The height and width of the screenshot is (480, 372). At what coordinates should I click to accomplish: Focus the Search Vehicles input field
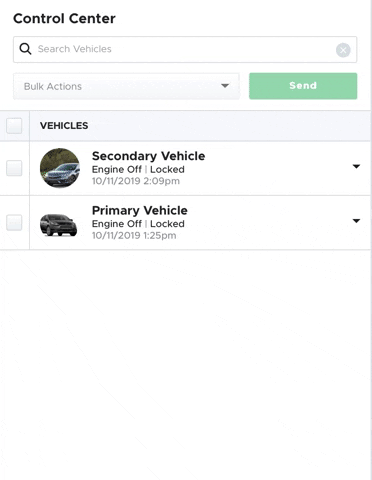click(185, 49)
